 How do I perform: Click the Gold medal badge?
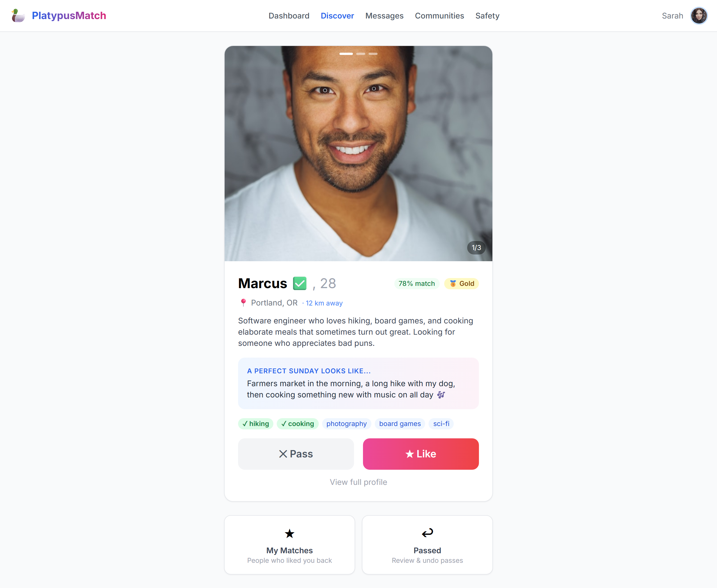pos(461,284)
